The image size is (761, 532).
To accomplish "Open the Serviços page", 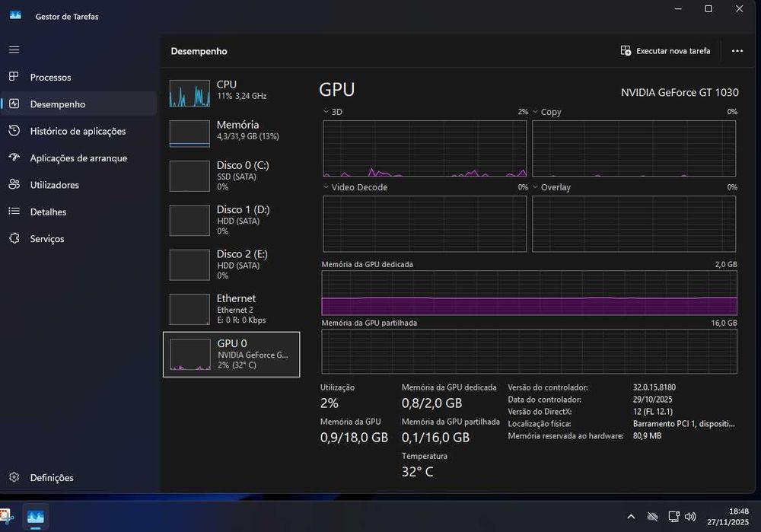I will point(78,239).
